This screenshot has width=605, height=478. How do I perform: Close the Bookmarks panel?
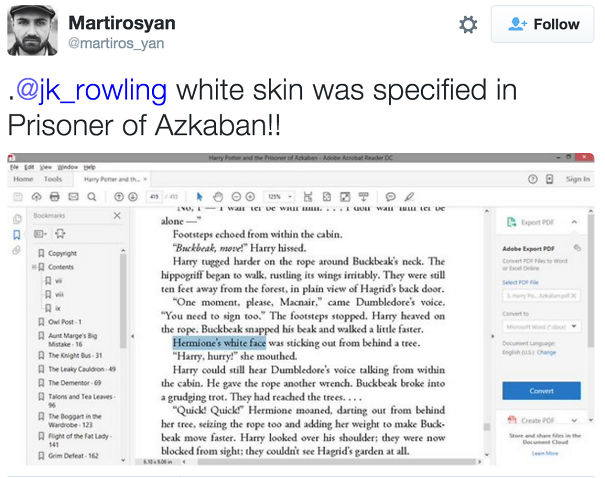tap(117, 216)
